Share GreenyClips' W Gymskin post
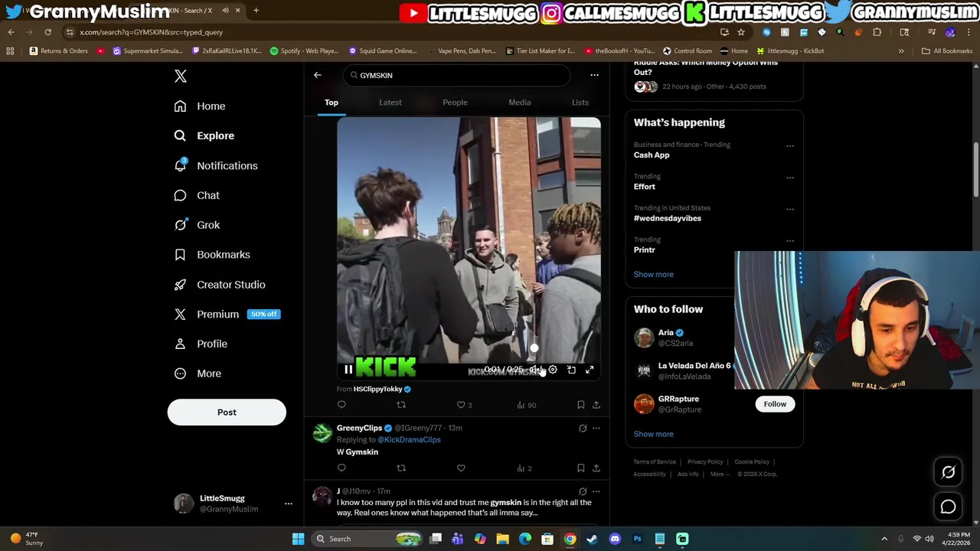This screenshot has height=551, width=980. (x=596, y=468)
